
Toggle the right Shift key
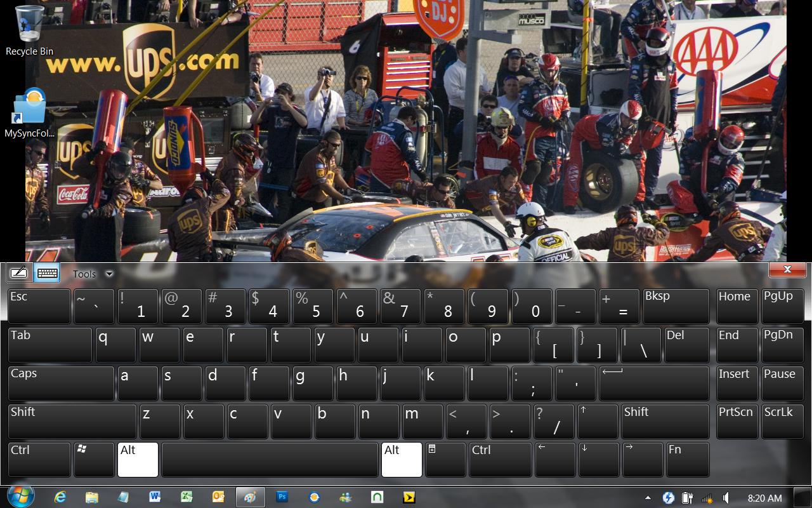point(665,422)
